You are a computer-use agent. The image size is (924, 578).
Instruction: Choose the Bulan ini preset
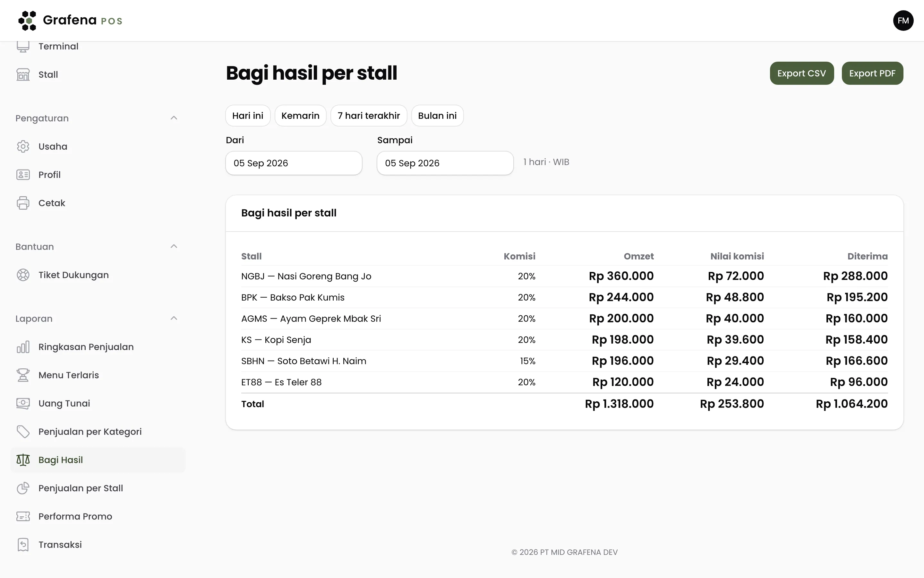(x=438, y=116)
